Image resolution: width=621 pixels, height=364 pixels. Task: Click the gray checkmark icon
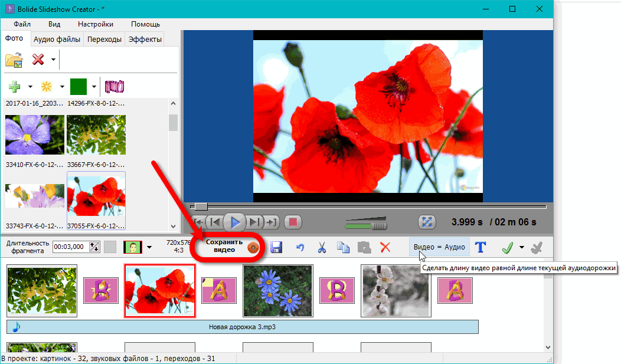click(537, 248)
